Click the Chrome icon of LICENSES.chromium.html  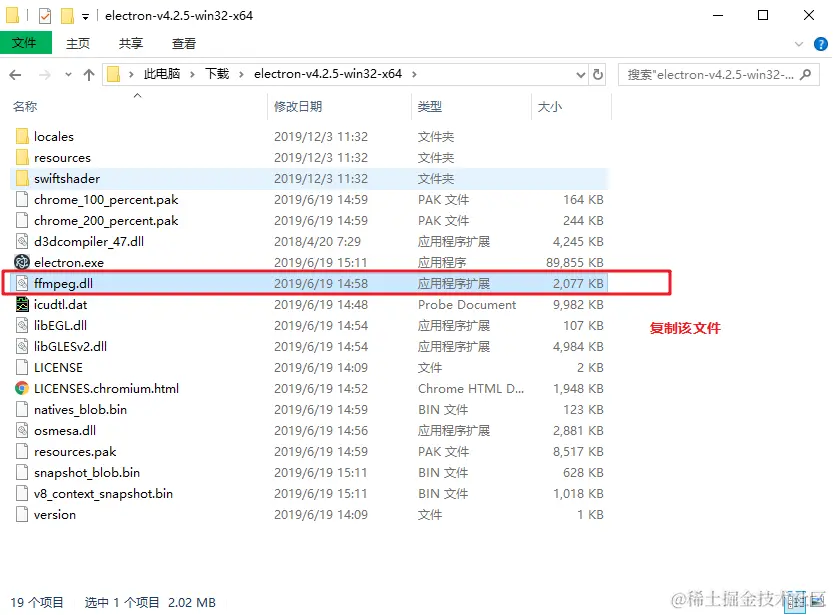click(22, 389)
